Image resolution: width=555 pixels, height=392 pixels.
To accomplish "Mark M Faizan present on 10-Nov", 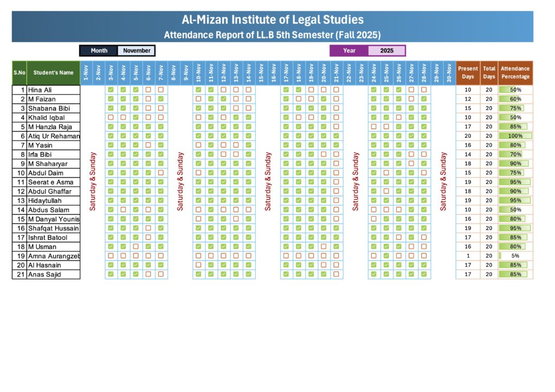I will [198, 99].
